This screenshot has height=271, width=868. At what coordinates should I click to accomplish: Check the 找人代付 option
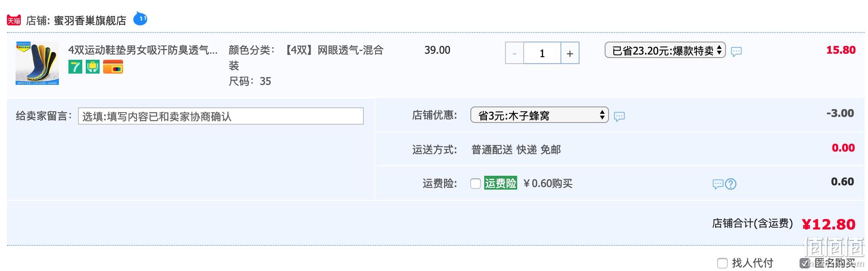coord(722,263)
